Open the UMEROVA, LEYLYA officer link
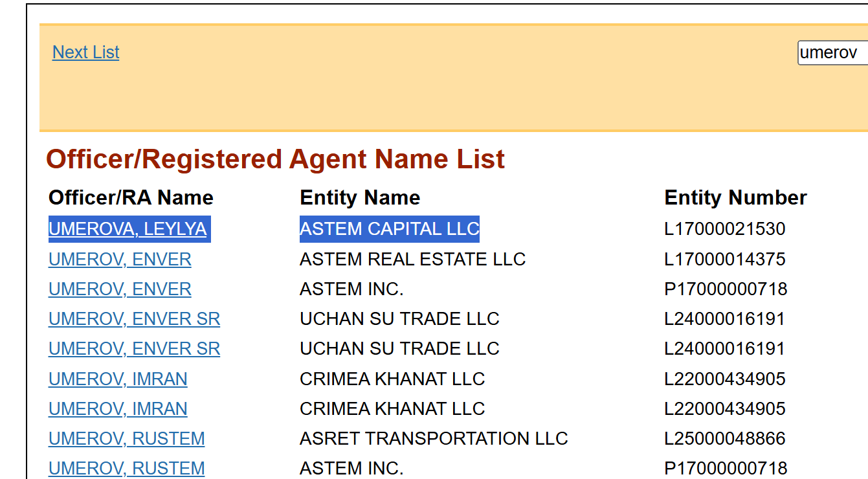This screenshot has height=479, width=868. pyautogui.click(x=128, y=229)
